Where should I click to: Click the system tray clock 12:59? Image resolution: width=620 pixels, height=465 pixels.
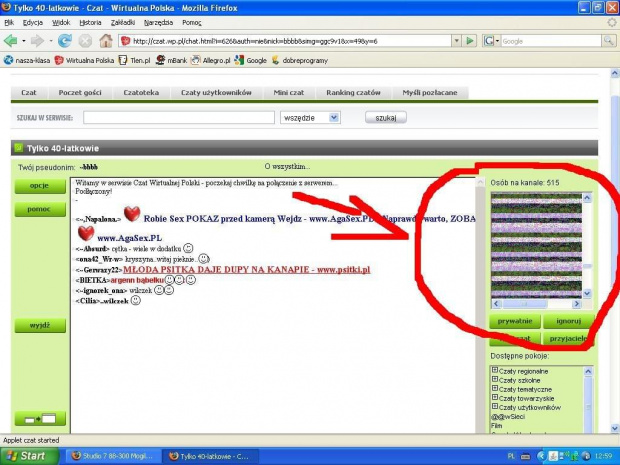(605, 456)
